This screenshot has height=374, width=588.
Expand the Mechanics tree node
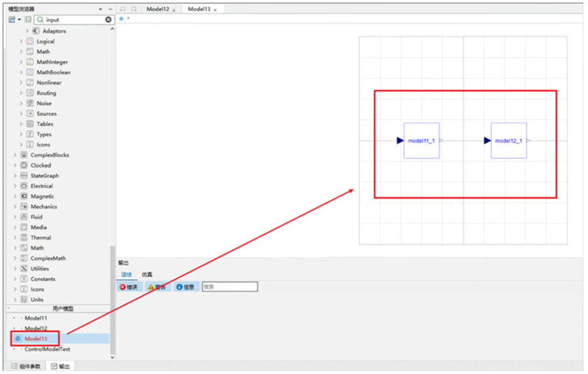15,206
